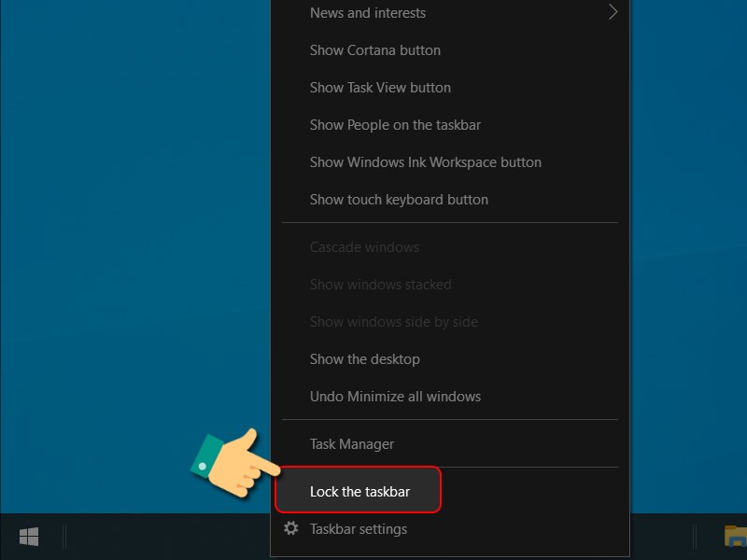Toggle Show Cortana button
Viewport: 747px width, 560px height.
click(x=374, y=50)
